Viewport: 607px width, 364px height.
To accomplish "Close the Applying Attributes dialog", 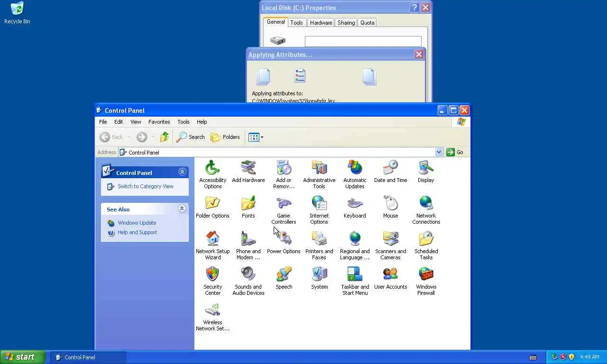I will click(419, 55).
